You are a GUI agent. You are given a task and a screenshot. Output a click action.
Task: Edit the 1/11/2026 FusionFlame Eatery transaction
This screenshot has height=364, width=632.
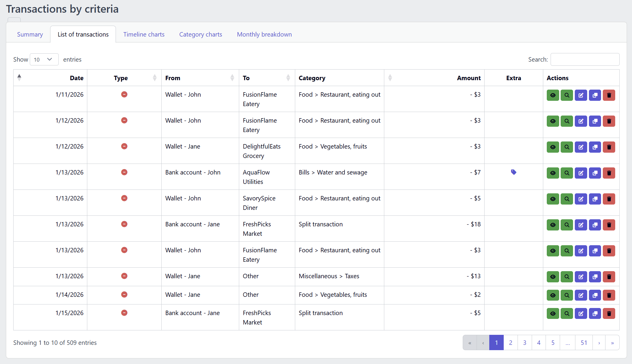(x=581, y=95)
